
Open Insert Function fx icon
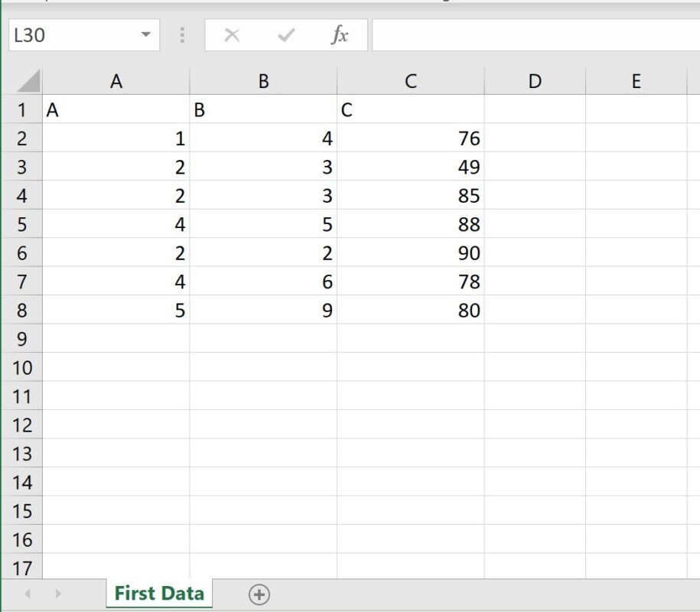pos(339,35)
